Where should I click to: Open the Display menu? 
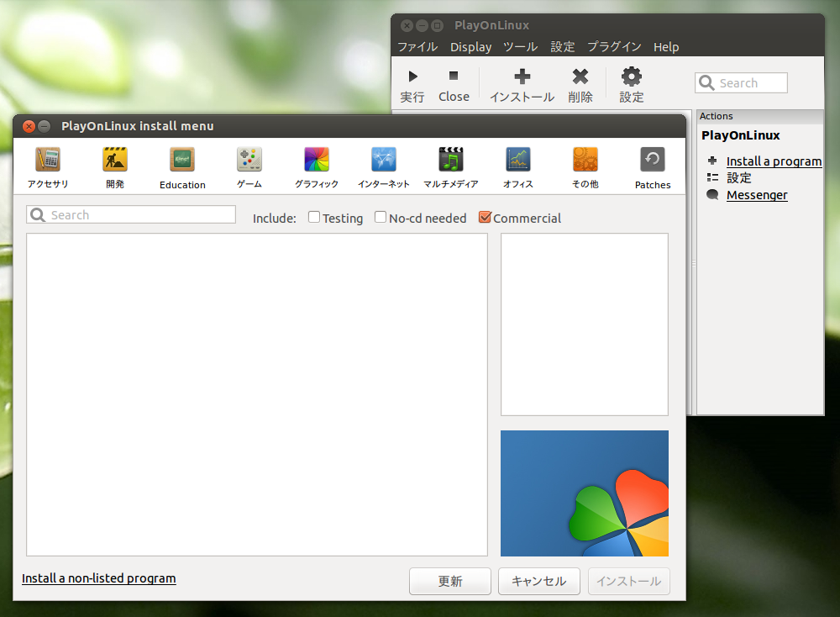(x=471, y=47)
